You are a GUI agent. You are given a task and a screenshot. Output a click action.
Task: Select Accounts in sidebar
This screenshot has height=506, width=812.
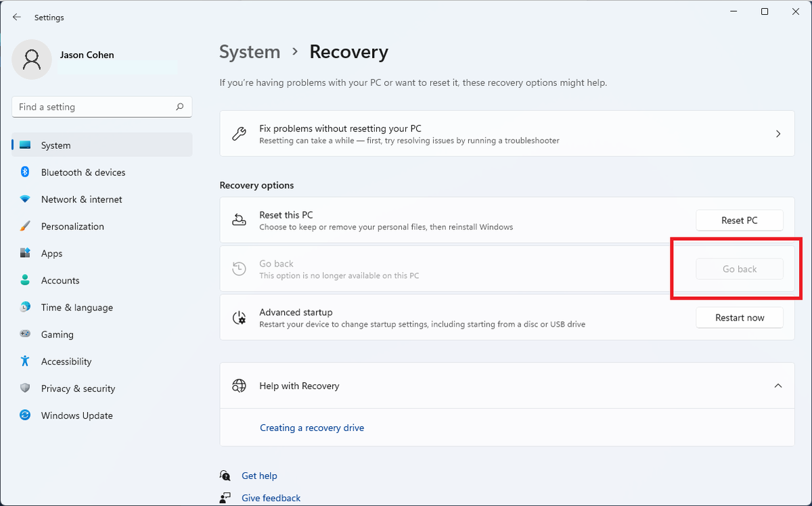click(x=102, y=281)
